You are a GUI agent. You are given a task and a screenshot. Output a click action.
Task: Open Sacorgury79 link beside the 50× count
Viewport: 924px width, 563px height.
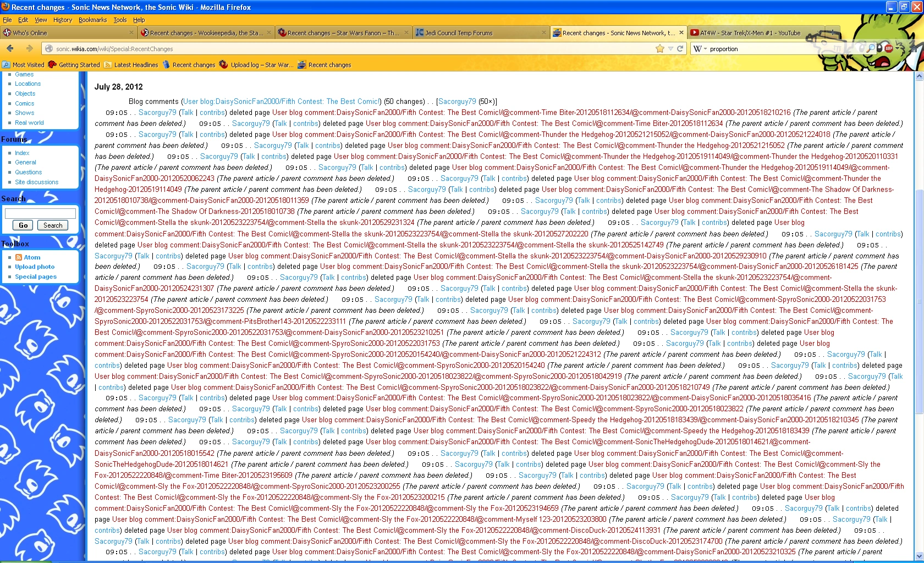pos(457,101)
